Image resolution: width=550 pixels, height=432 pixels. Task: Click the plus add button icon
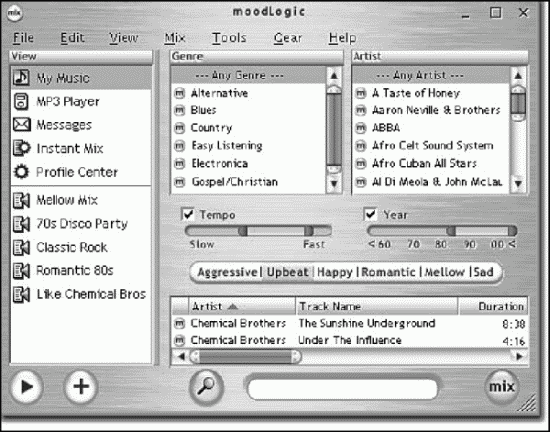[x=81, y=387]
